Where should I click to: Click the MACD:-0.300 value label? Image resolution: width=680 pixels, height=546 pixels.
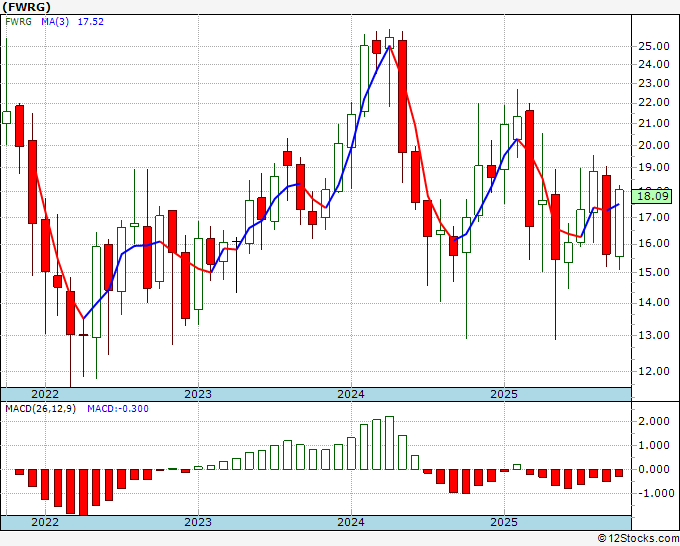click(x=118, y=409)
